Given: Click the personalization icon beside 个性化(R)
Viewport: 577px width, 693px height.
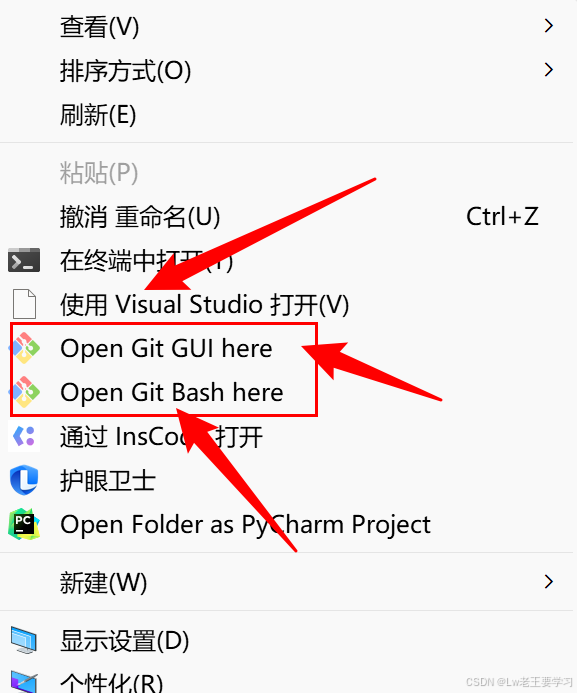Looking at the screenshot, I should [24, 682].
